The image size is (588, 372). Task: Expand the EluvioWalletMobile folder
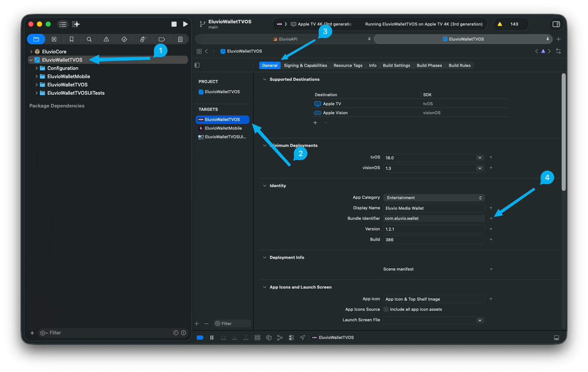click(x=36, y=76)
